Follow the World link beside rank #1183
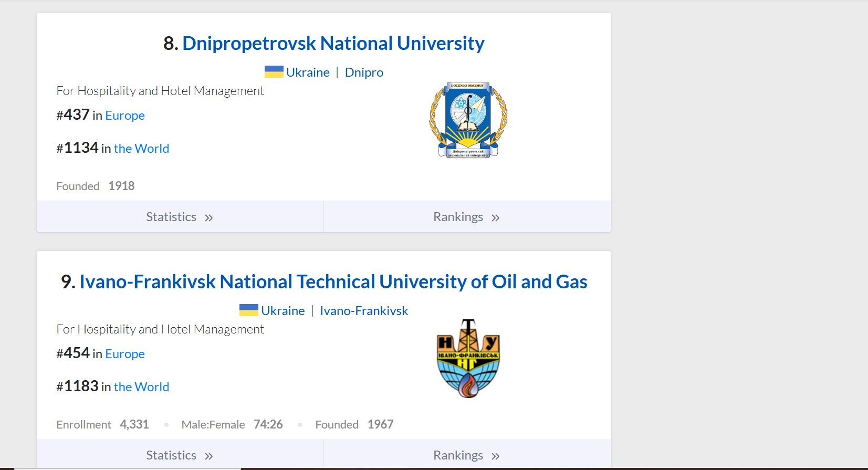Screen dimensions: 868x470 [x=141, y=387]
